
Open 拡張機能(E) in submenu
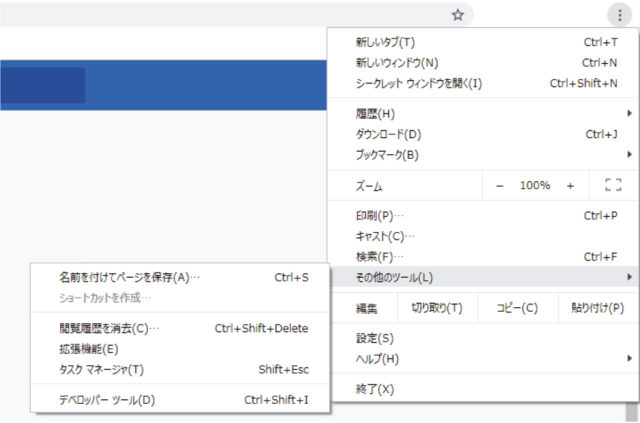pyautogui.click(x=180, y=349)
